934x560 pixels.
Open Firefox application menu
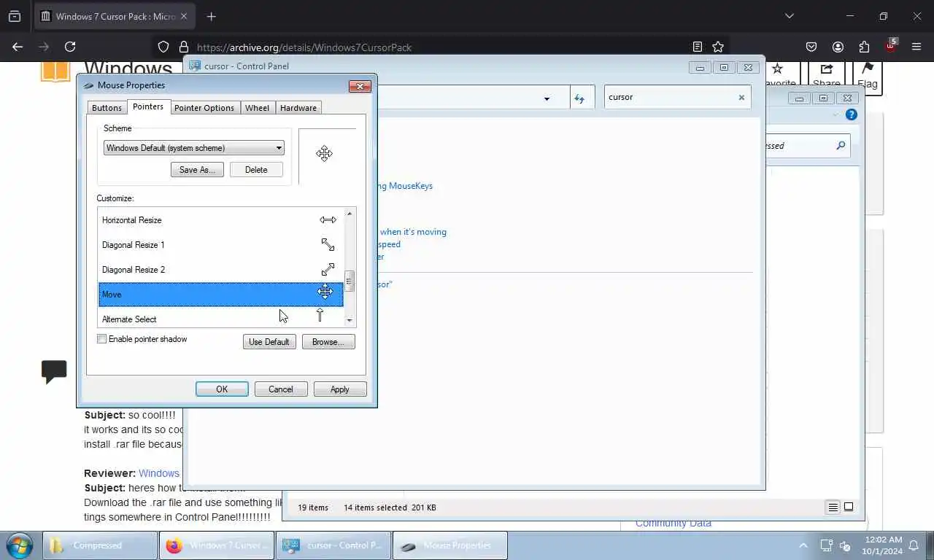pos(916,47)
